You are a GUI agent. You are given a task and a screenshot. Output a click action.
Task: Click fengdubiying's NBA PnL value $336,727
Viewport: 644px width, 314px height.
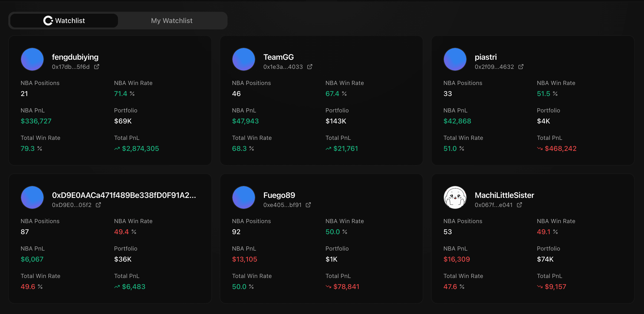point(36,121)
